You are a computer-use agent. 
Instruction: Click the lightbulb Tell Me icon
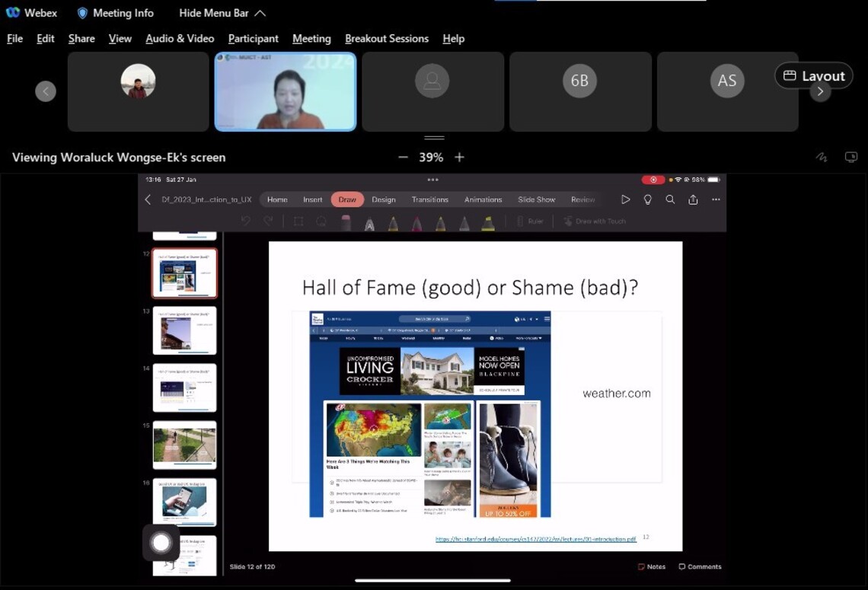648,199
